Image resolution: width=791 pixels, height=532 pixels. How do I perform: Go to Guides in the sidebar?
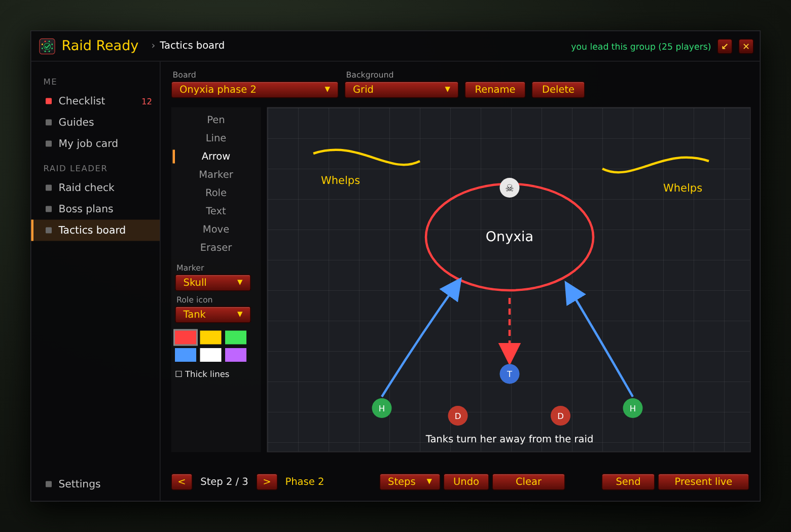pos(96,122)
